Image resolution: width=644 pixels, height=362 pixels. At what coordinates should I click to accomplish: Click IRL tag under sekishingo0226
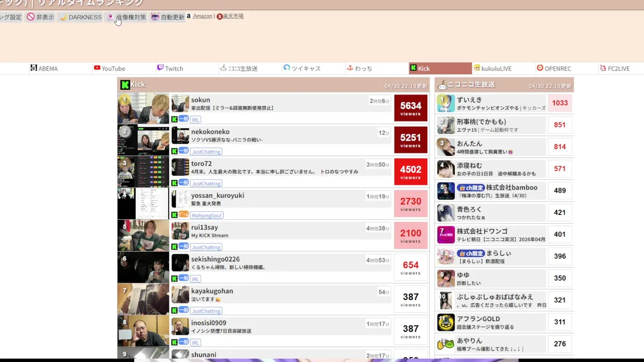click(x=196, y=279)
